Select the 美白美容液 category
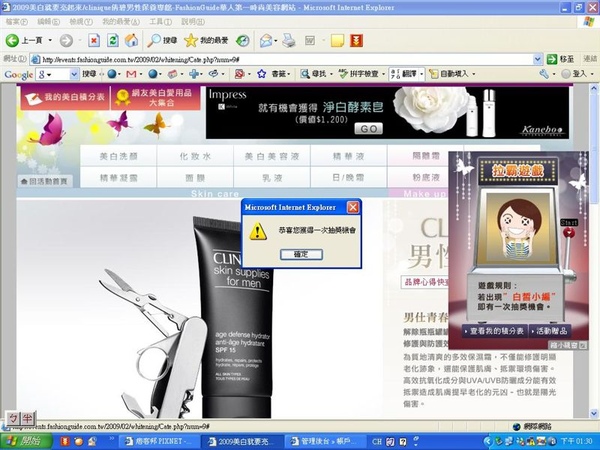 pos(272,156)
